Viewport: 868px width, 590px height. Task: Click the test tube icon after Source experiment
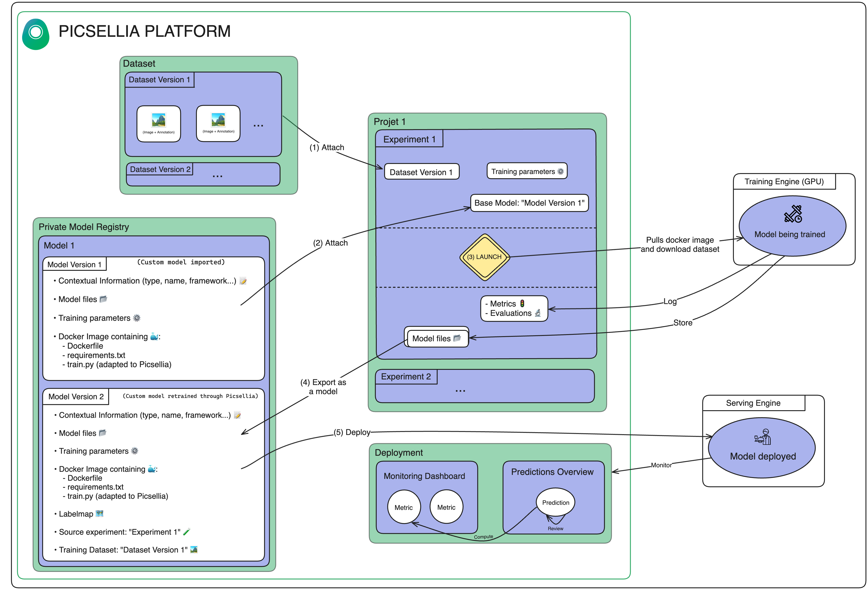186,531
